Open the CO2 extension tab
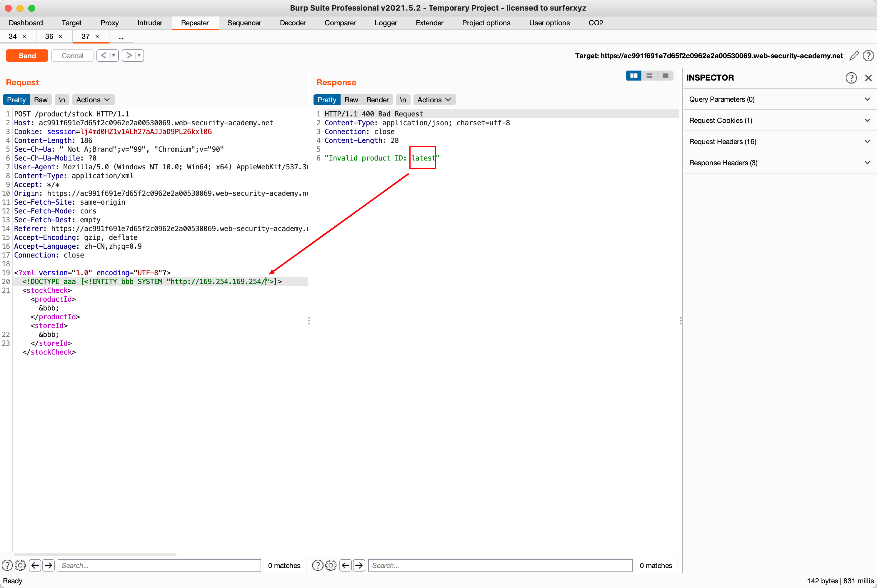The image size is (877, 588). pyautogui.click(x=596, y=23)
